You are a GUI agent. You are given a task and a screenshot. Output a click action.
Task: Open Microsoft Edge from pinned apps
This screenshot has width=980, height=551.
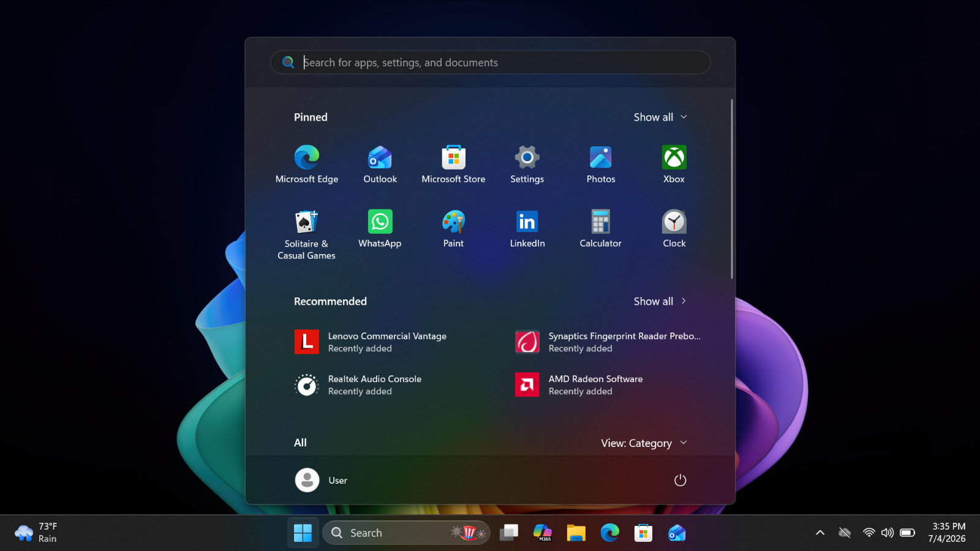pyautogui.click(x=307, y=165)
